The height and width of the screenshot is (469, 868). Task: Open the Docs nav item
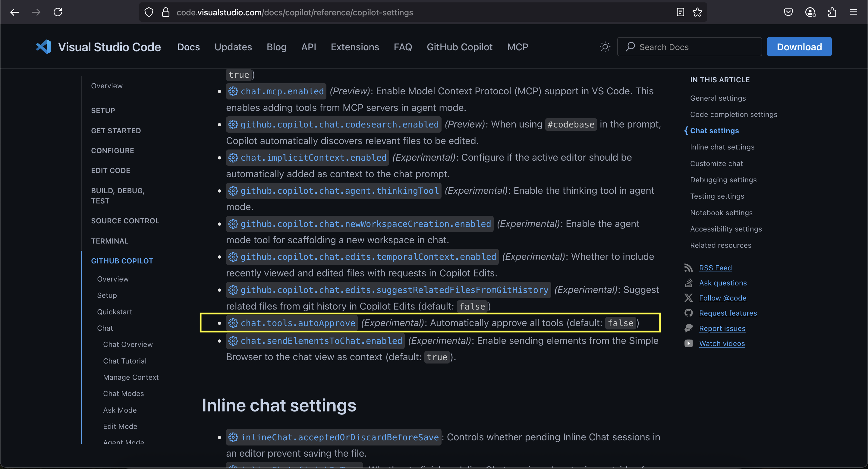pos(188,47)
